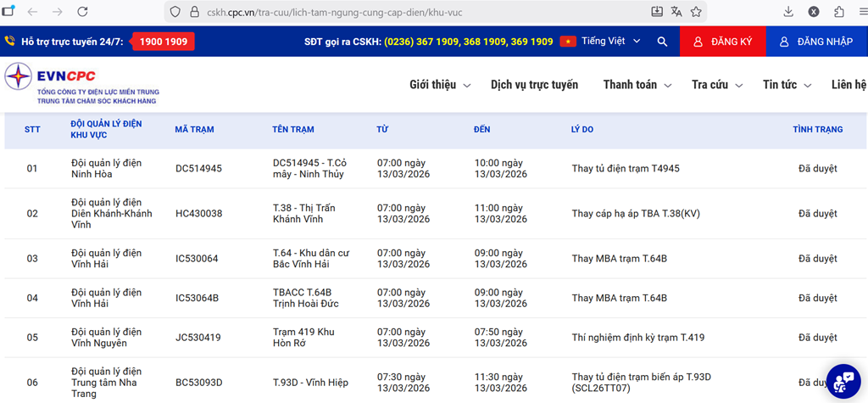
Task: Call hotline 1900 1909 red button
Action: [164, 42]
